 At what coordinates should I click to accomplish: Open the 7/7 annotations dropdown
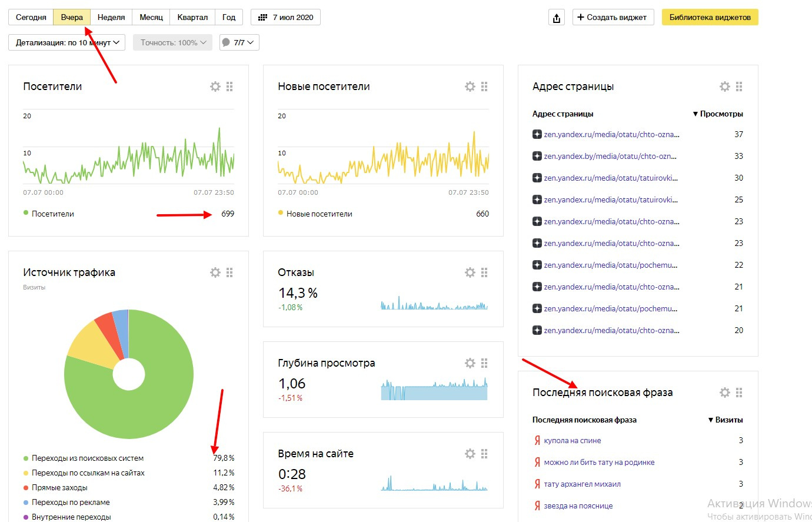coord(239,42)
